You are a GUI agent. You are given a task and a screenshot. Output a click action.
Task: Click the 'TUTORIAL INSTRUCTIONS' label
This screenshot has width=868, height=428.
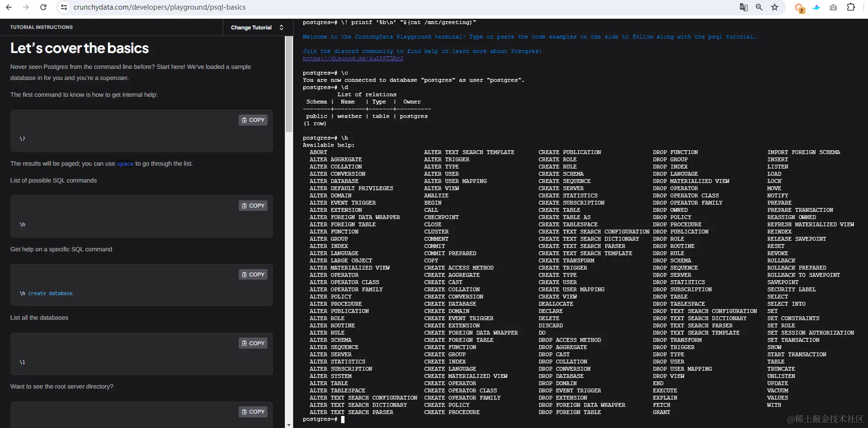[41, 27]
